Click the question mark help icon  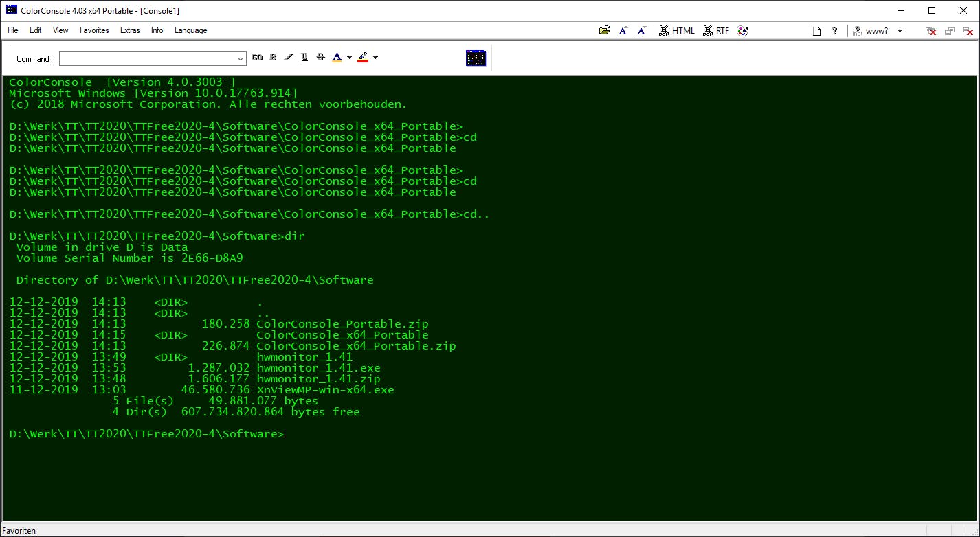pos(834,31)
